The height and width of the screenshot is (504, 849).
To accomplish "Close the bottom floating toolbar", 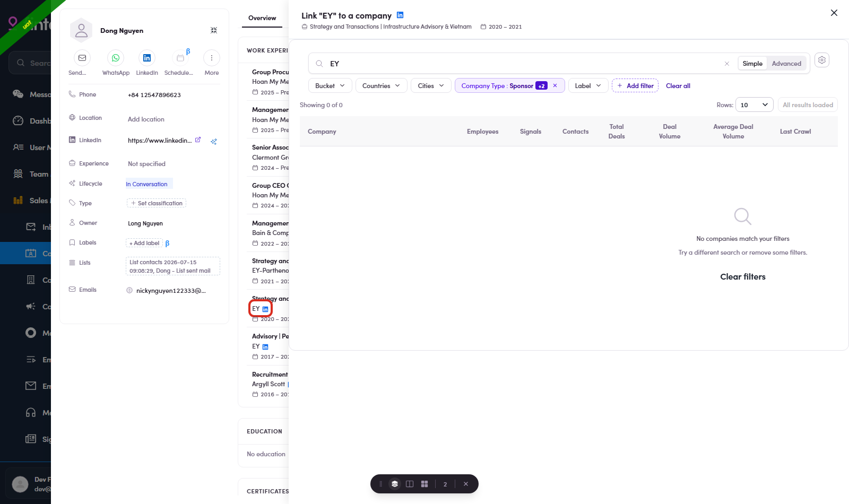I will [x=466, y=484].
